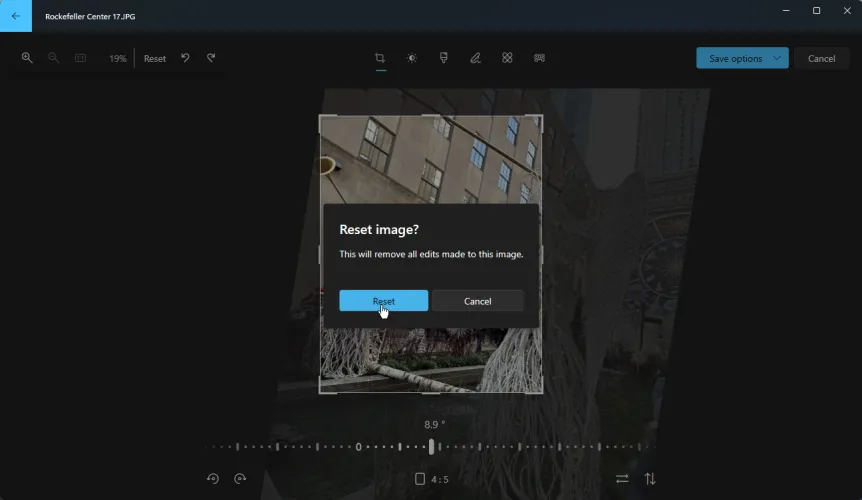Confirm Reset in the dialog
Viewport: 862px width, 500px height.
click(383, 301)
